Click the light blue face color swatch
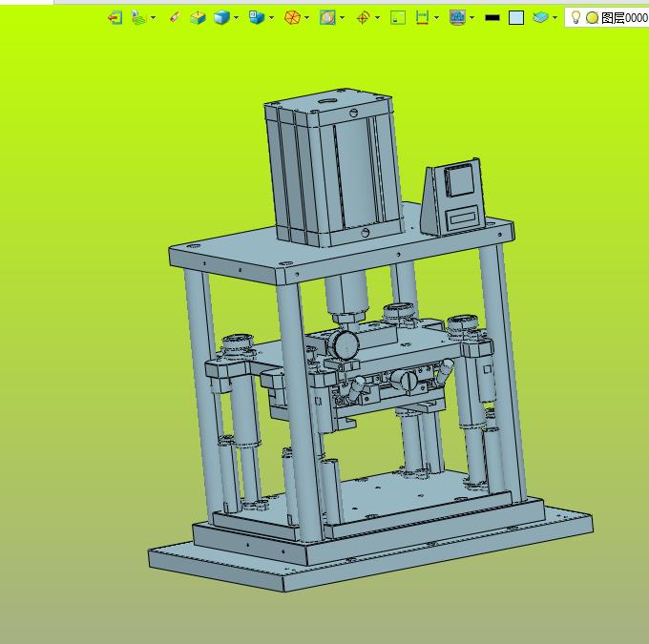This screenshot has height=644, width=649. click(x=516, y=18)
